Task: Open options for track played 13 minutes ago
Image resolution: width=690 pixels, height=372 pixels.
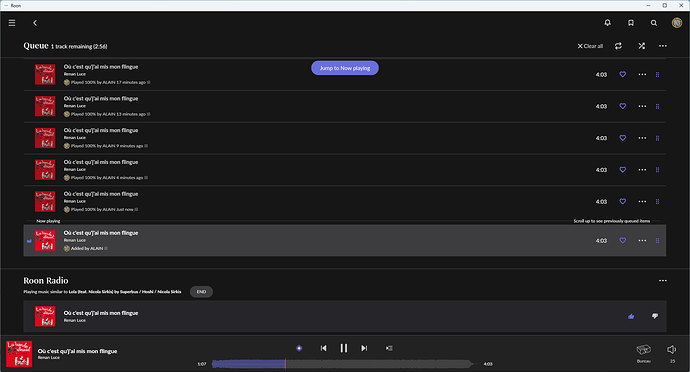Action: tap(642, 106)
